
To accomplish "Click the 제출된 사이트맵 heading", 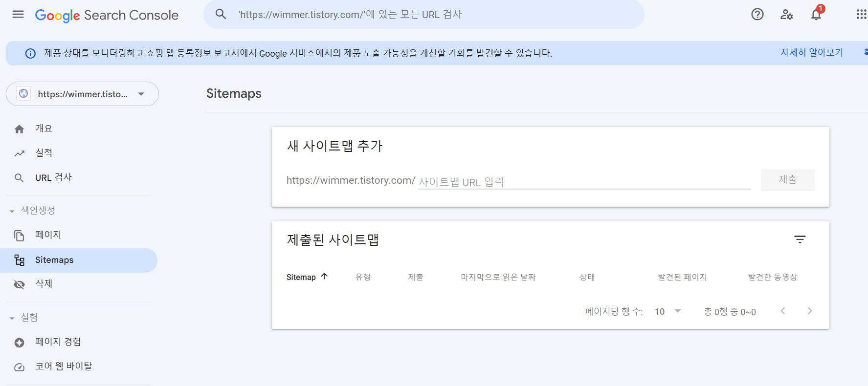I will tap(333, 239).
